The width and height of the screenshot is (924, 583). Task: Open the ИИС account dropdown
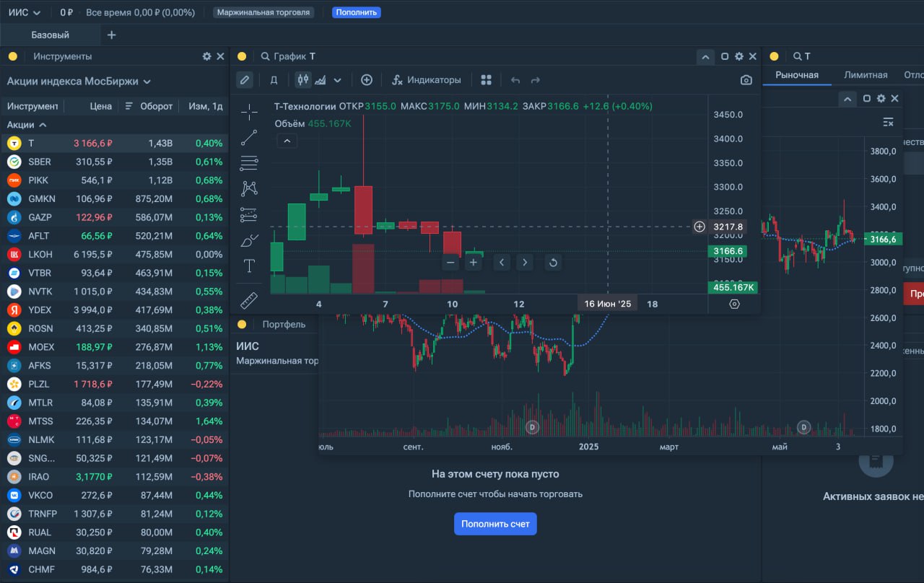coord(25,12)
